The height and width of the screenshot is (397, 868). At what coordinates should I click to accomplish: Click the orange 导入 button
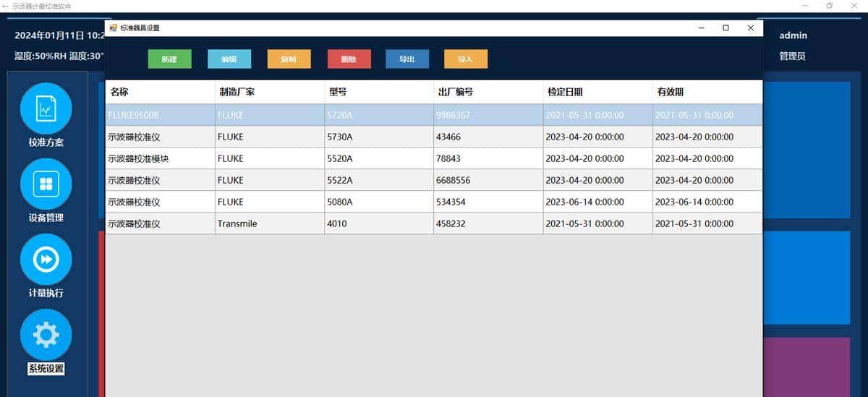(466, 59)
